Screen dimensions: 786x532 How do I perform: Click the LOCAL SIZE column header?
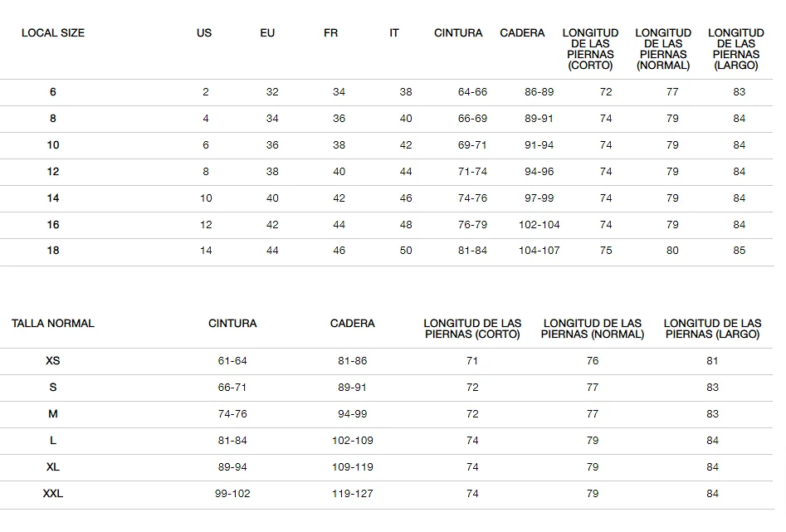(52, 33)
